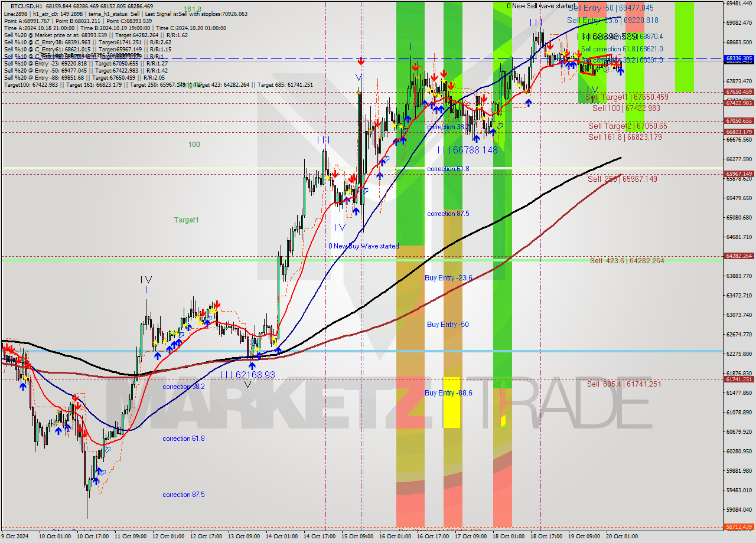Click the 65967.149 price axis tag
Image resolution: width=756 pixels, height=543 pixels.
pyautogui.click(x=739, y=174)
